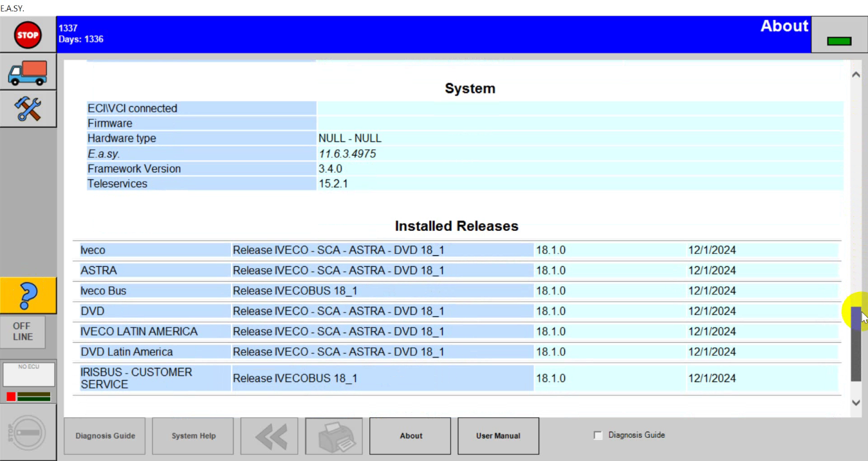The width and height of the screenshot is (868, 461).
Task: Click date 12/1/2024 in the Iveco row
Action: [x=712, y=250]
